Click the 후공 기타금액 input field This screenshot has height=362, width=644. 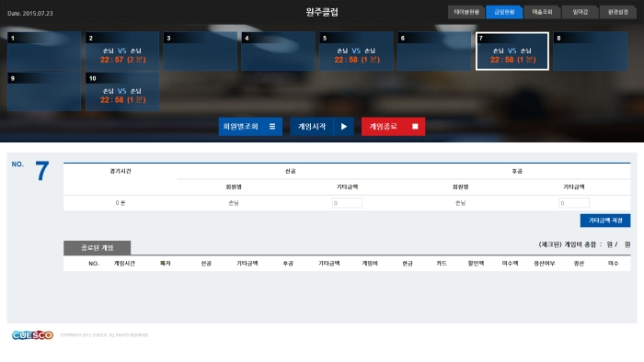(x=574, y=203)
